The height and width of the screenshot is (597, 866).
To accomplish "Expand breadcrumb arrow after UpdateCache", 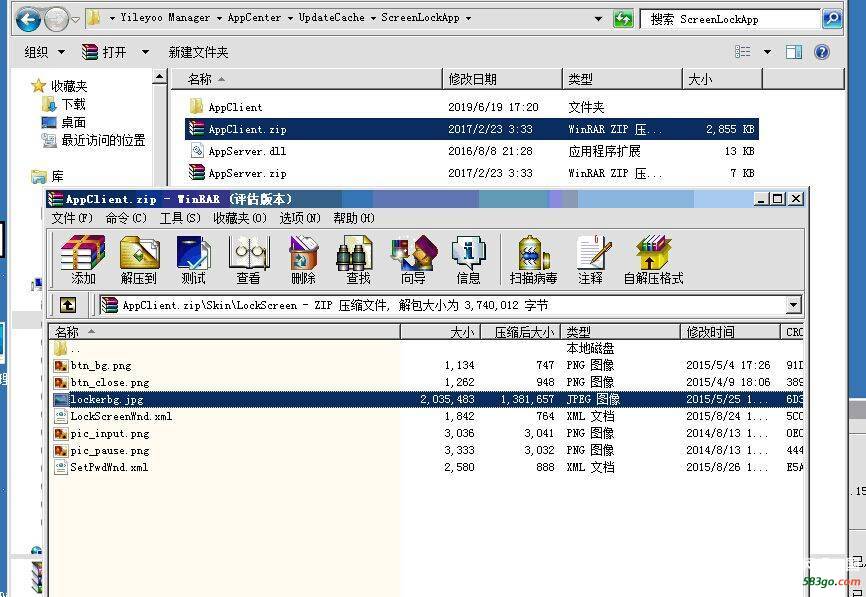I will coord(373,18).
